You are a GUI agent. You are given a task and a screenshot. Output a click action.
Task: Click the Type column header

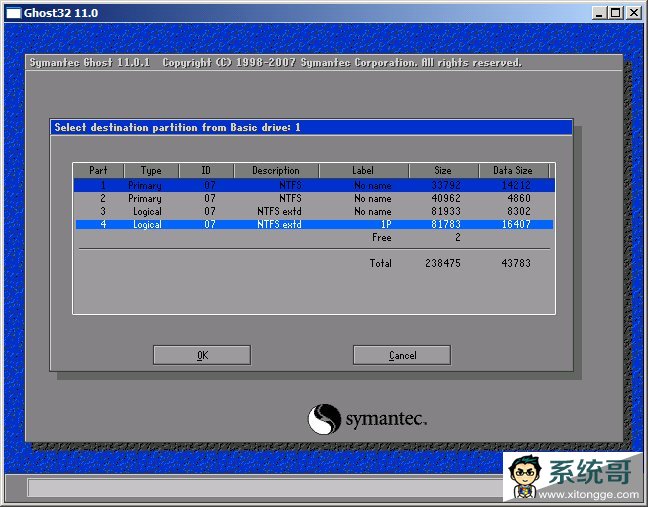click(151, 170)
